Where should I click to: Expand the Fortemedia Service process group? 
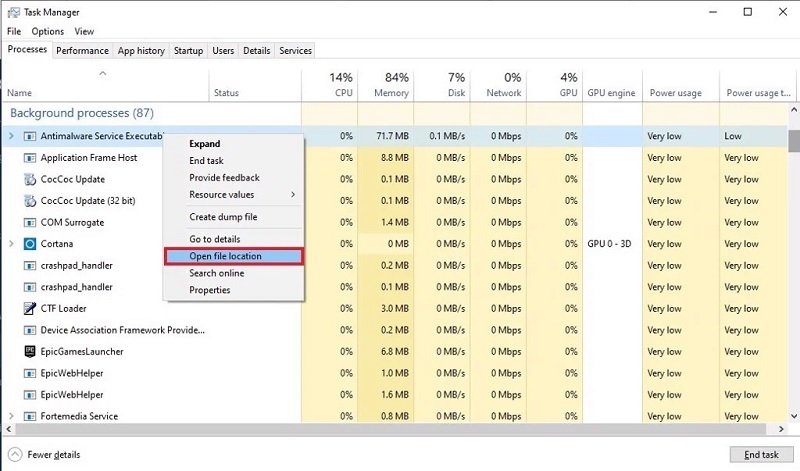pos(11,416)
